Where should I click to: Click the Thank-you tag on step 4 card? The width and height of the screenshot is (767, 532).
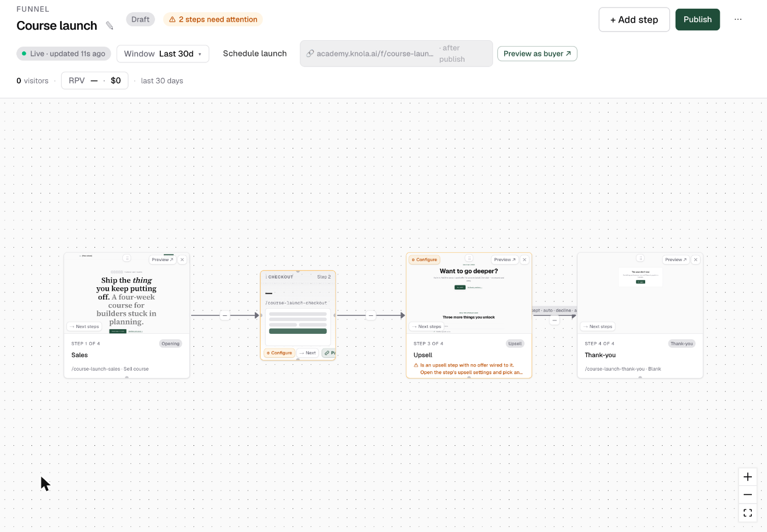681,344
